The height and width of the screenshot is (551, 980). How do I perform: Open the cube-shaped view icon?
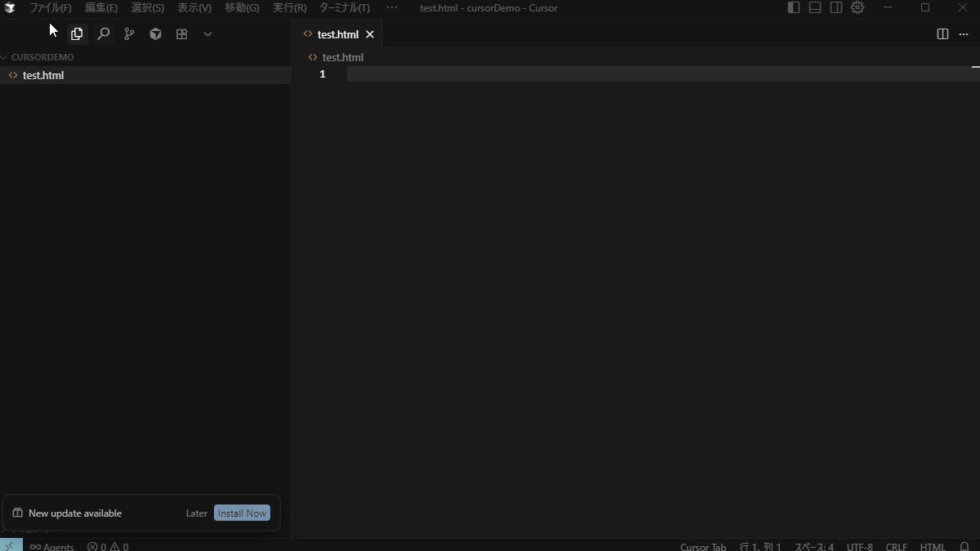point(155,34)
